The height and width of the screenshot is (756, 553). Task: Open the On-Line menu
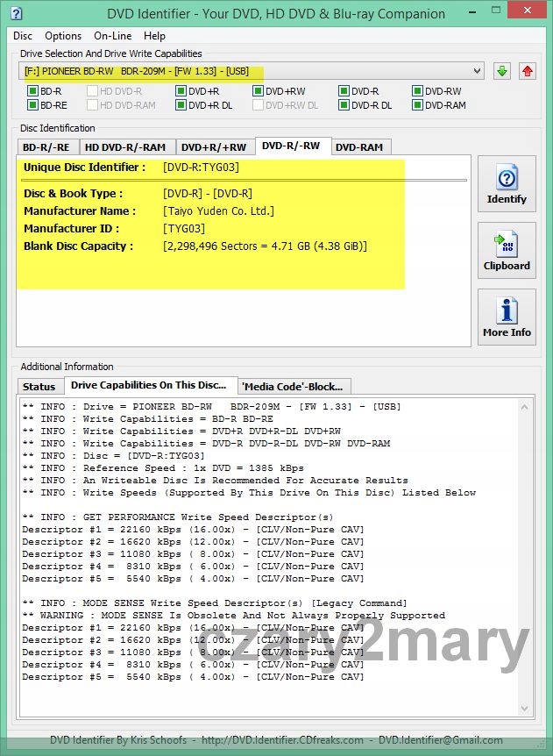tap(112, 36)
